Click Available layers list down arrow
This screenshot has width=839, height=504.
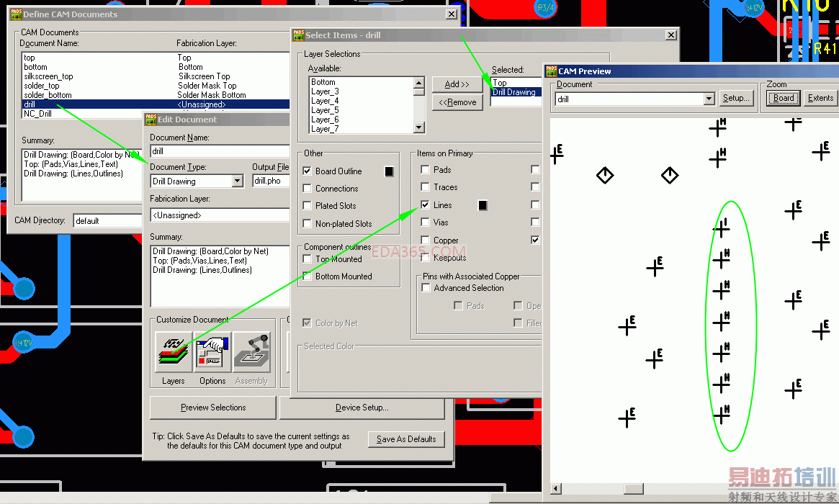click(x=419, y=127)
